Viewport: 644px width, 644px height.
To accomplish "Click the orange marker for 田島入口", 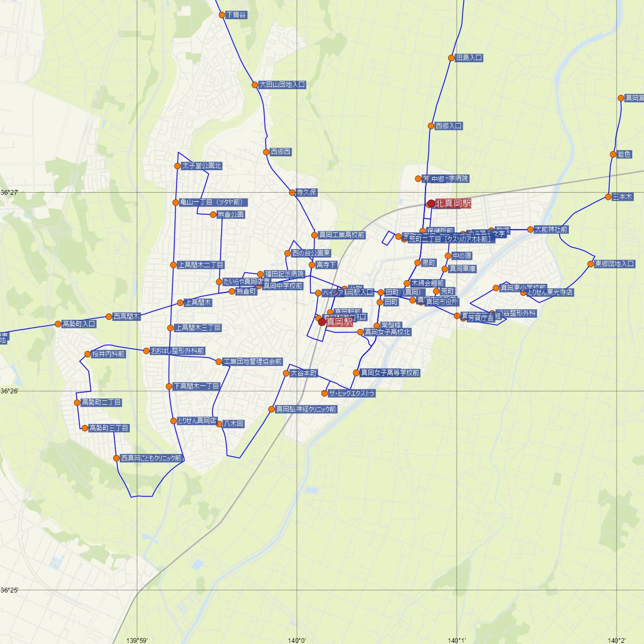I will tap(451, 57).
